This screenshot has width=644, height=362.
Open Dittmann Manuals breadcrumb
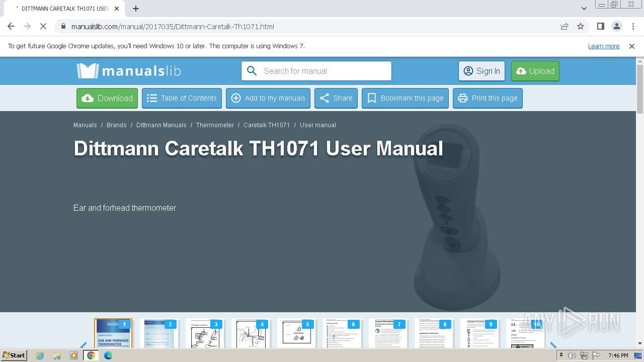coord(162,125)
